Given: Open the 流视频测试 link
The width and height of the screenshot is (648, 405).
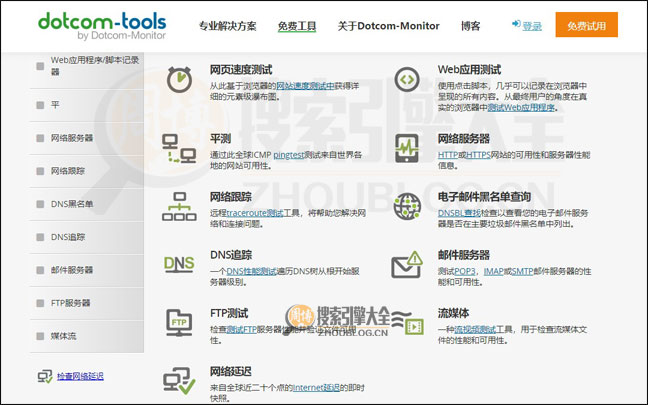Looking at the screenshot, I should pos(475,329).
